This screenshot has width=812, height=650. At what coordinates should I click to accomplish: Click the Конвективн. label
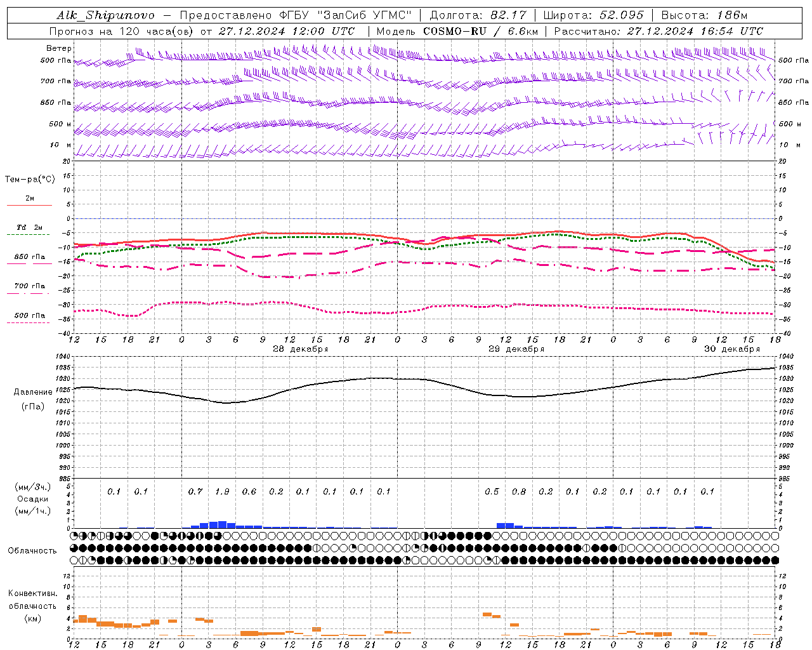32,594
